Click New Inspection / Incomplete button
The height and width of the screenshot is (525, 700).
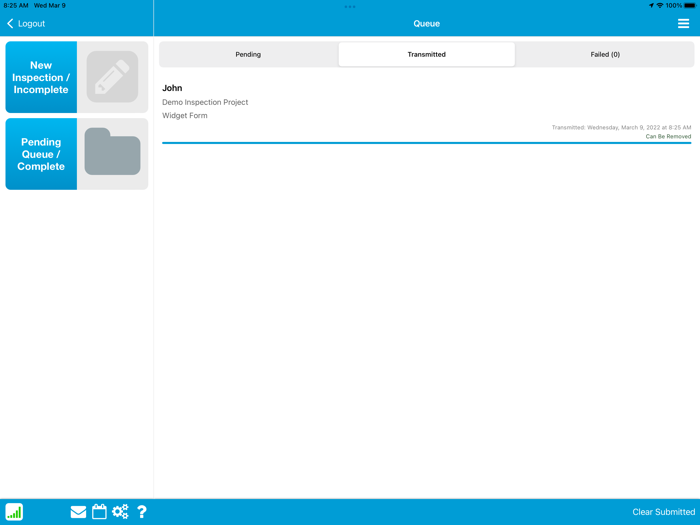tap(41, 77)
